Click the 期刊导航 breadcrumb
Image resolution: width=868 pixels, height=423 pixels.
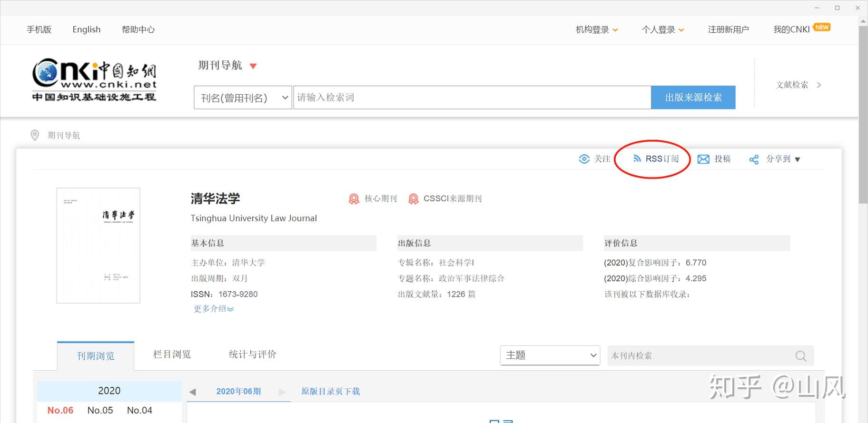64,136
